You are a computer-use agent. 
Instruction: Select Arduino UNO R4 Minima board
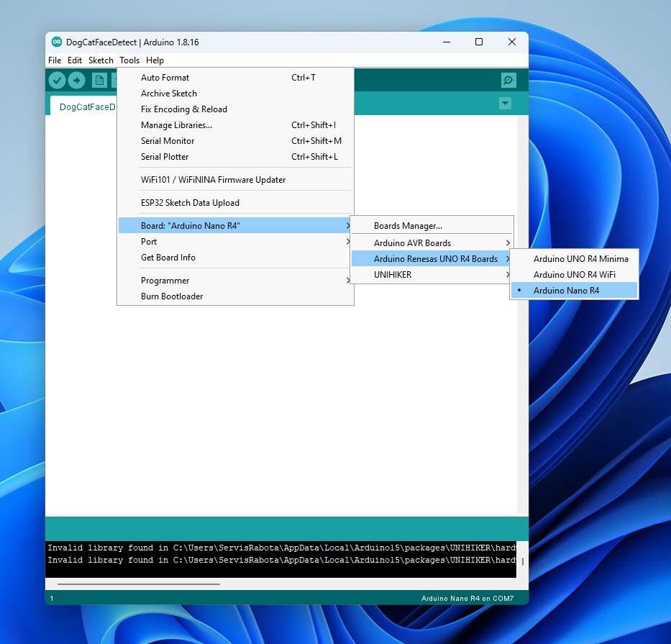click(575, 258)
